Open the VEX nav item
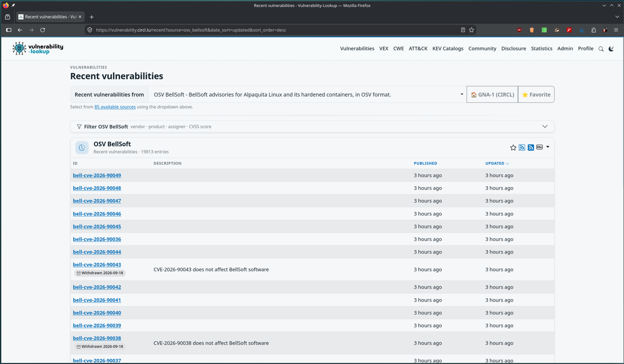 click(384, 48)
